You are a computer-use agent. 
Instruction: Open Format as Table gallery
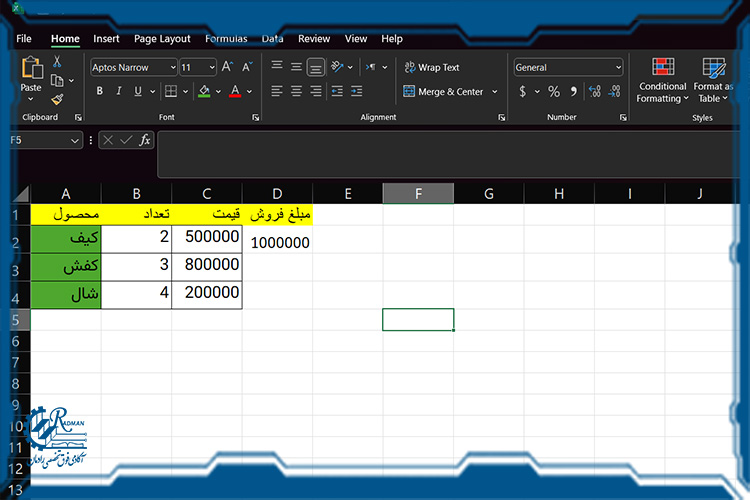tap(713, 79)
